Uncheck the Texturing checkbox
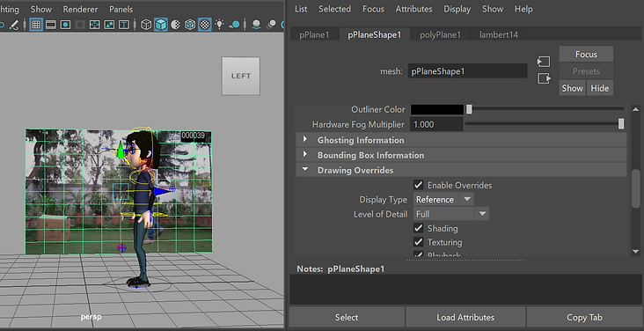This screenshot has width=644, height=331. click(x=419, y=242)
